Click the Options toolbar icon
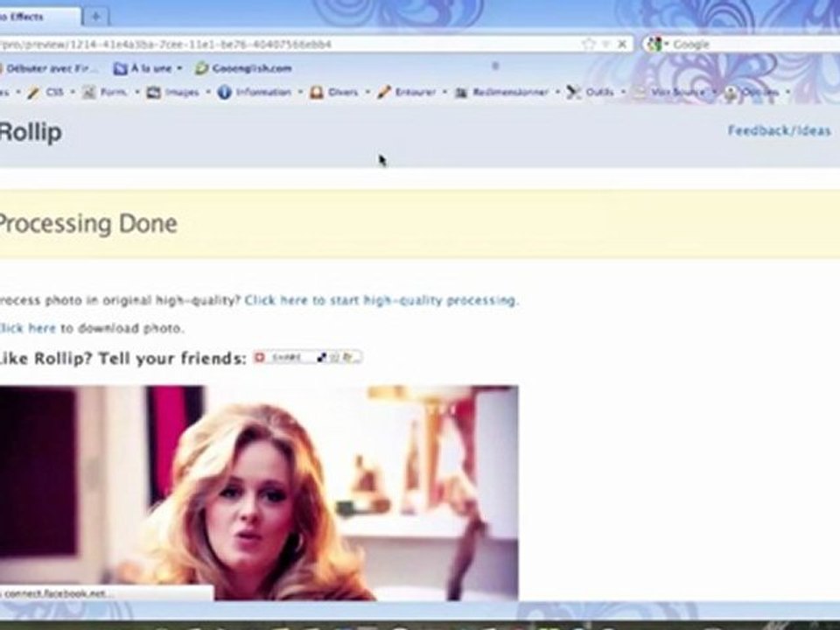Image resolution: width=840 pixels, height=630 pixels. [x=730, y=94]
